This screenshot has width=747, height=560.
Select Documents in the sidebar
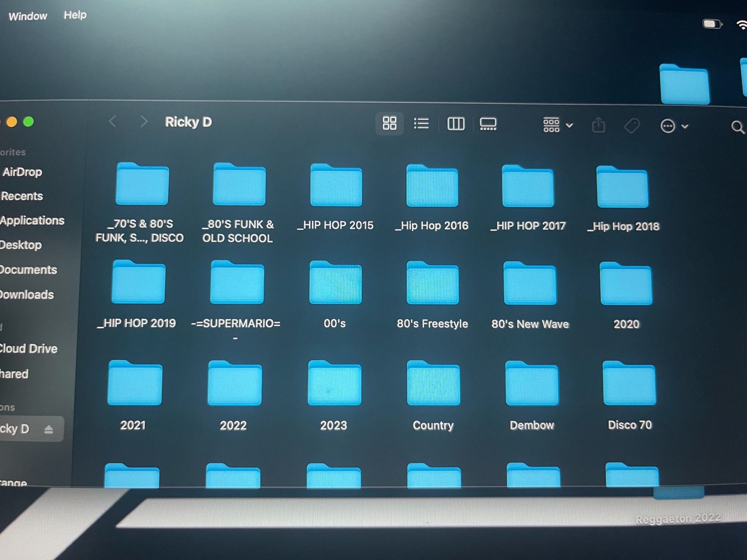28,270
